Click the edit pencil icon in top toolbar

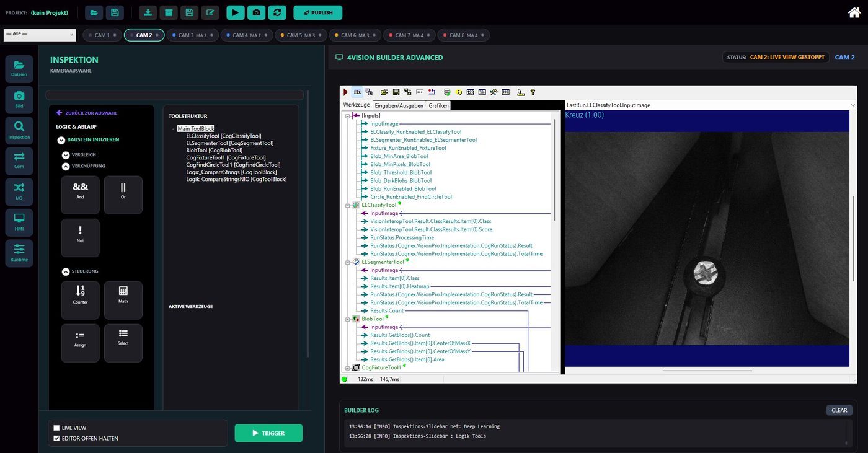pos(211,12)
